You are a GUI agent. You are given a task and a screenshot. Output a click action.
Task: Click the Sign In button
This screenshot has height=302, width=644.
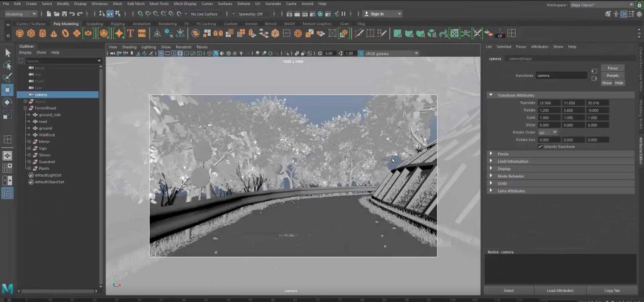(382, 14)
